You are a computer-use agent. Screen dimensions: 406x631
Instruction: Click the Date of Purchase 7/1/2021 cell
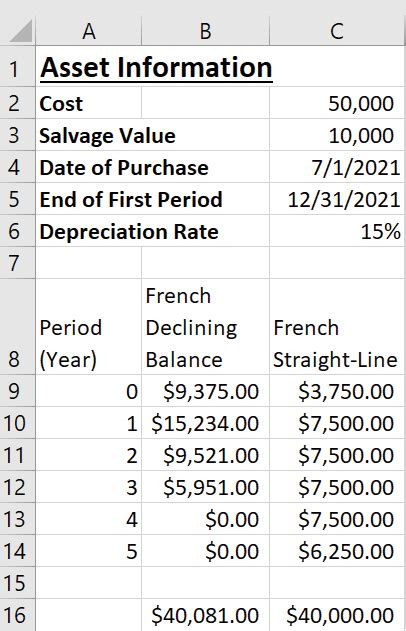pos(337,167)
